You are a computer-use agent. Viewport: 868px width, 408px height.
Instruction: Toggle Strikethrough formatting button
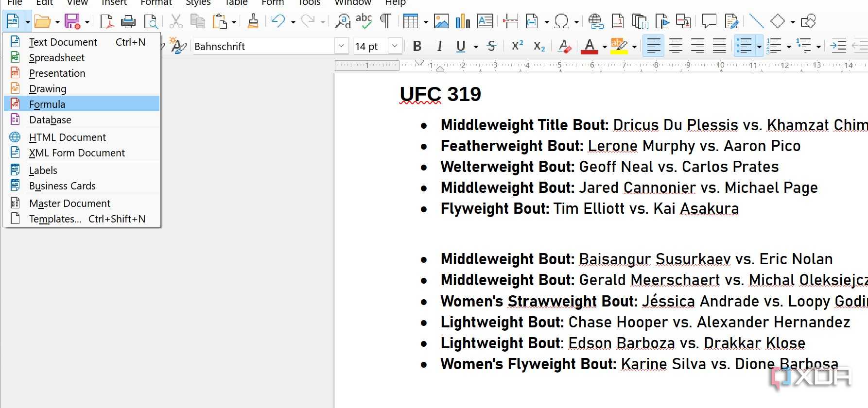(491, 46)
